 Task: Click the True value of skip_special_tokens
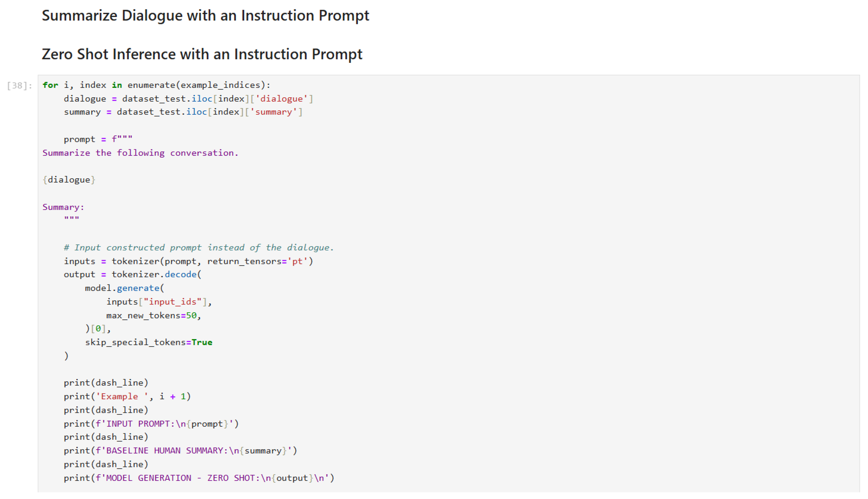click(x=202, y=342)
